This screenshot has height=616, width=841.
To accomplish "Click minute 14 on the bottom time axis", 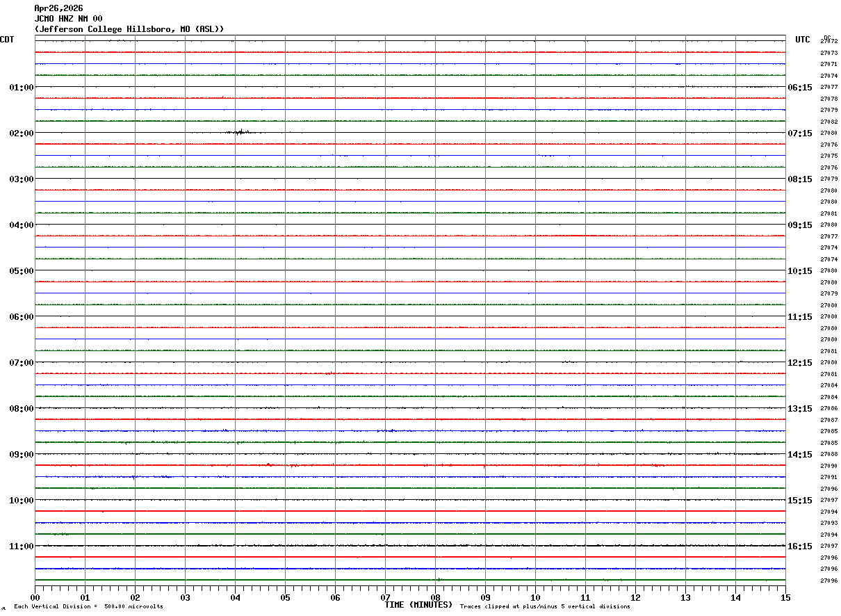I will click(736, 597).
